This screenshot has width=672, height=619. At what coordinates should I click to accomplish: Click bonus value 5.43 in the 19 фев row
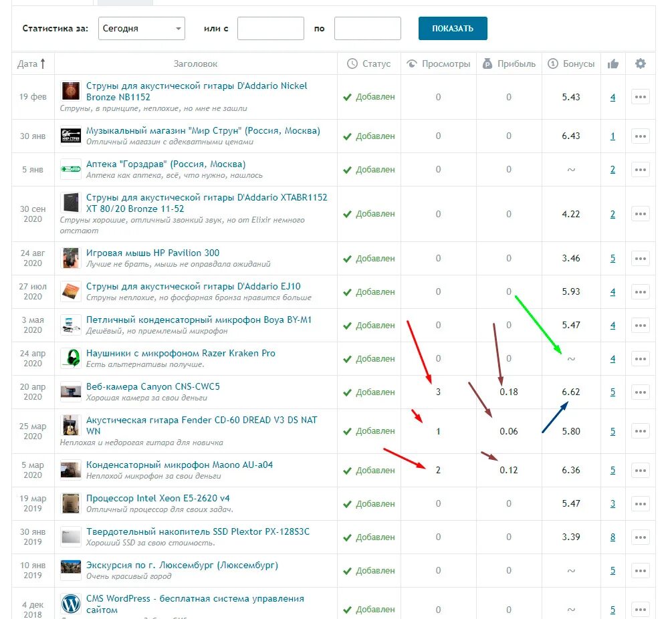571,97
